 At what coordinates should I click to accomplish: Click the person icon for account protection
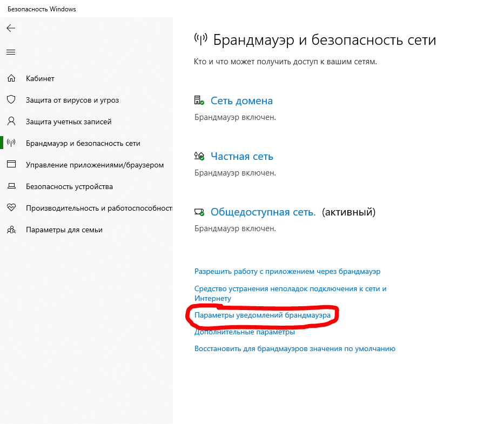[11, 121]
